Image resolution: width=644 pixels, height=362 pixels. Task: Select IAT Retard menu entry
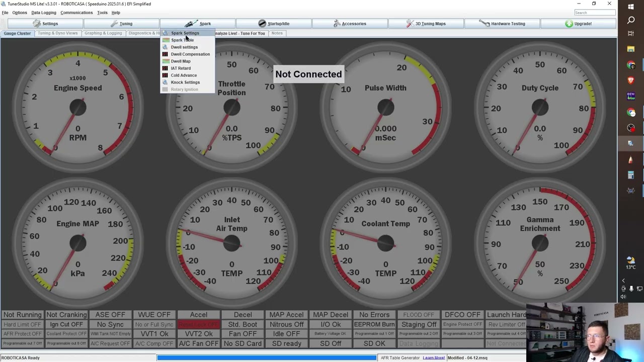[187, 68]
